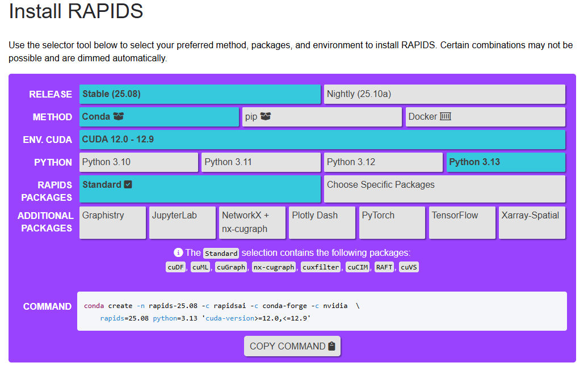Click the METHOD row label
Viewport: 588px width, 371px height.
(52, 117)
